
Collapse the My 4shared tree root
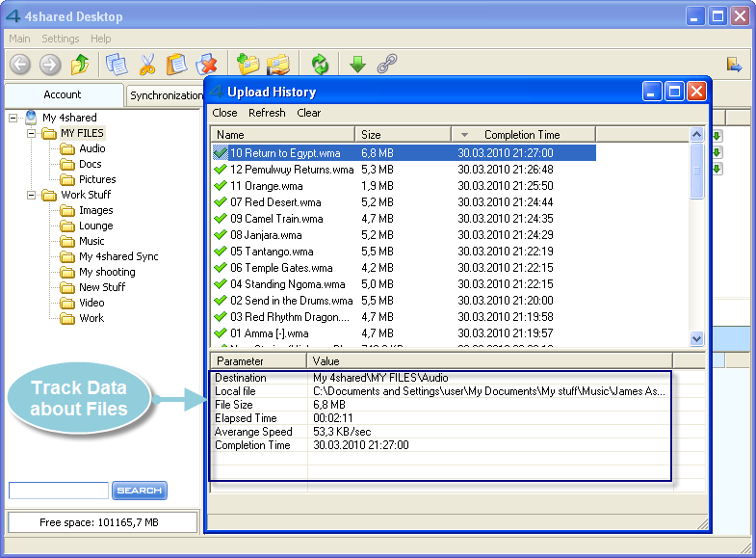click(13, 118)
